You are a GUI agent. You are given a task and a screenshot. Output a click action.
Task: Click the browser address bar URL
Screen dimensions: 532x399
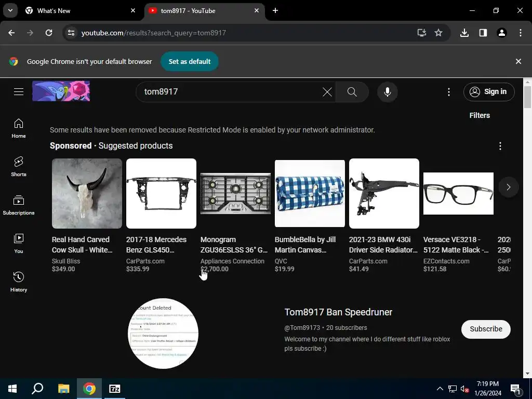click(153, 33)
